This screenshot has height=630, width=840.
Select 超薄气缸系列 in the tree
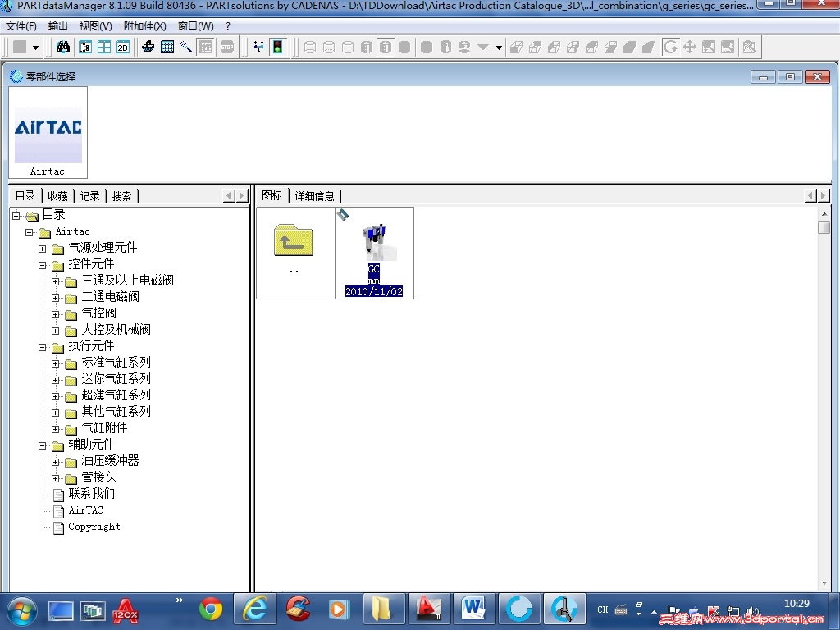click(x=116, y=395)
